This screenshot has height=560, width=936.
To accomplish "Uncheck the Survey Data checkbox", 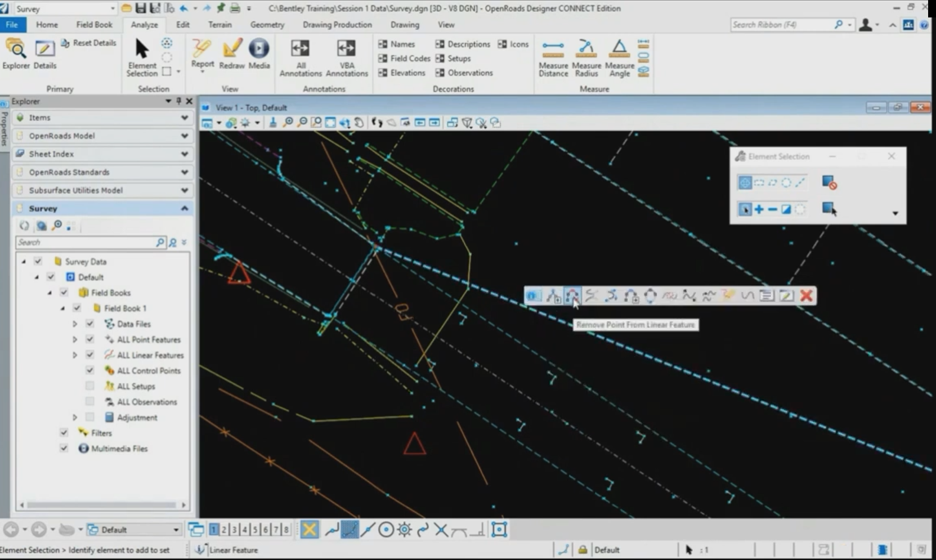I will 38,261.
